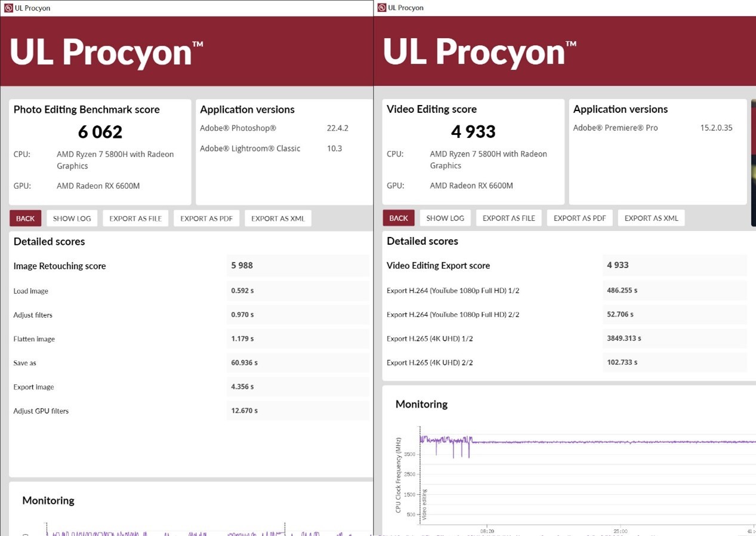Screen dimensions: 756x536
Task: Select the Ryzen 7 5800H CPU text in the Video Editing window
Action: (489, 159)
